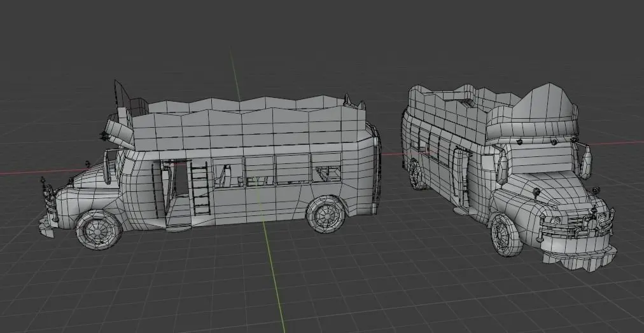Pick the front wheel of the left bus
This screenshot has height=333, width=644.
[x=99, y=229]
